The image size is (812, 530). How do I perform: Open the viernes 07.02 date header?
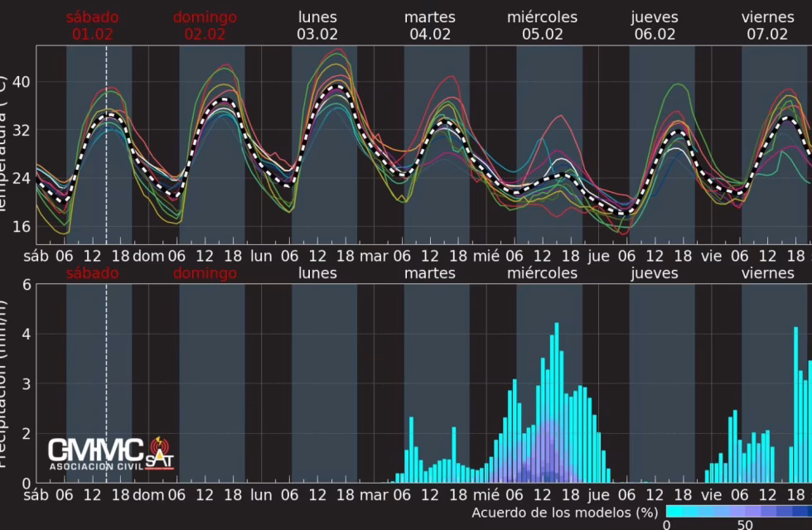pyautogui.click(x=766, y=26)
